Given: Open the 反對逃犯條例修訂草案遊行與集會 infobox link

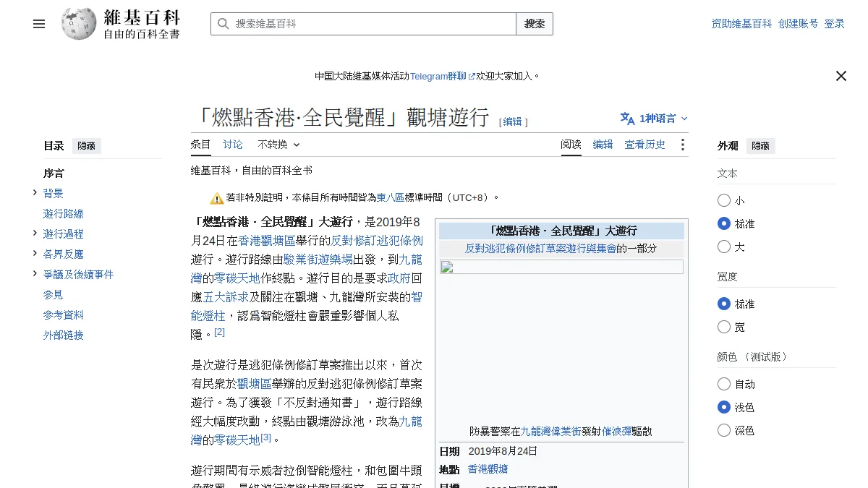Looking at the screenshot, I should [x=540, y=249].
